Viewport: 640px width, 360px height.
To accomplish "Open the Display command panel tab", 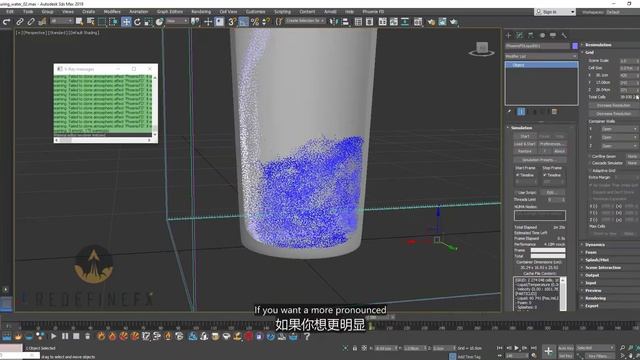I will [x=553, y=36].
